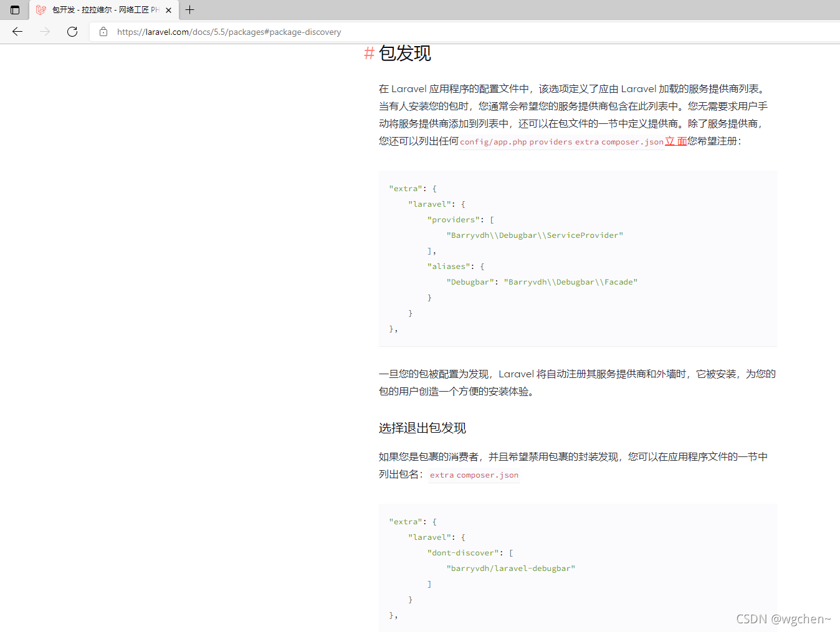
Task: Click the inline code extra composer.json under 选择退出包发现
Action: 474,475
